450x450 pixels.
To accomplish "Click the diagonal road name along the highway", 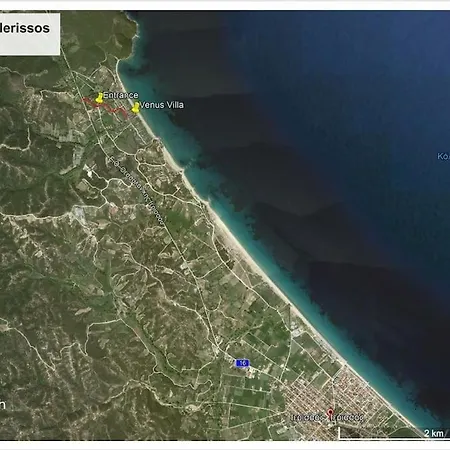I will coord(136,191).
